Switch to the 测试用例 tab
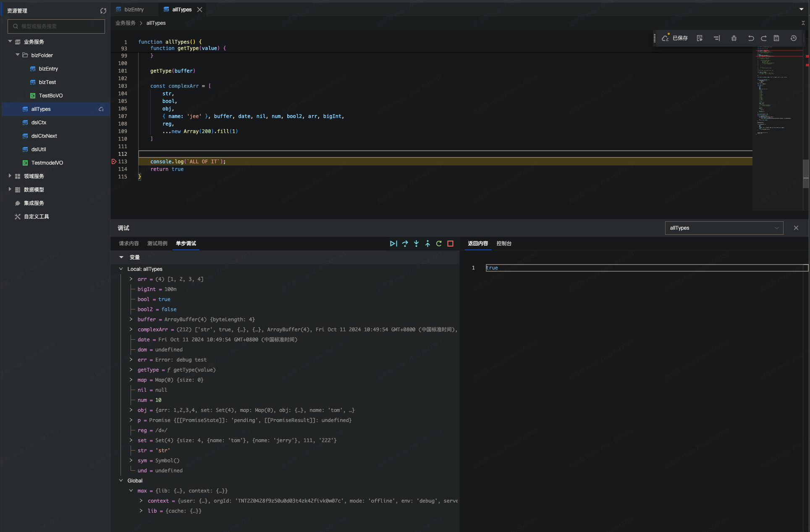The height and width of the screenshot is (532, 810). coord(157,244)
